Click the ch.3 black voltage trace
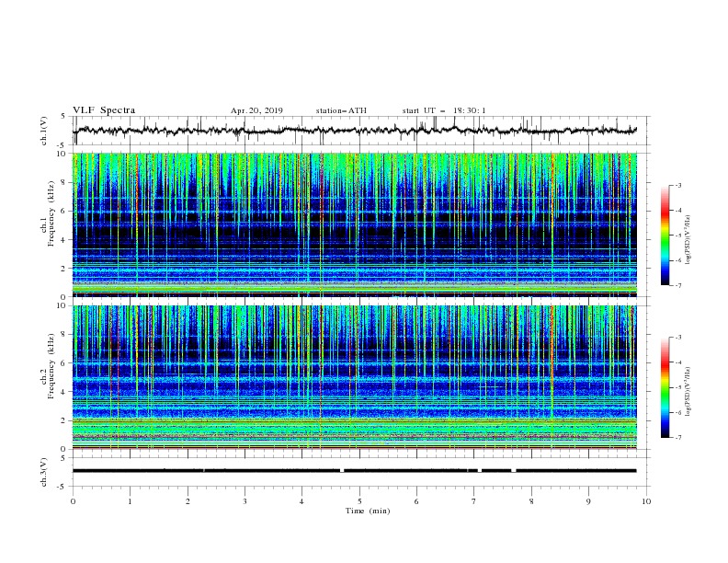This screenshot has height=563, width=728. (x=354, y=471)
